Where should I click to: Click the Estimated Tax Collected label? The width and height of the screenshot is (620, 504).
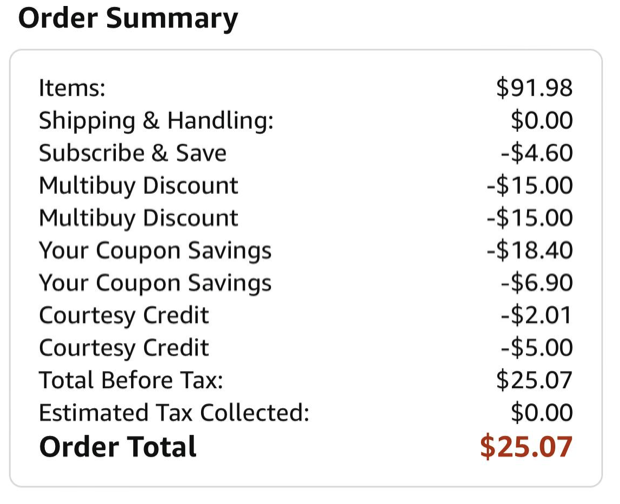[x=174, y=413]
